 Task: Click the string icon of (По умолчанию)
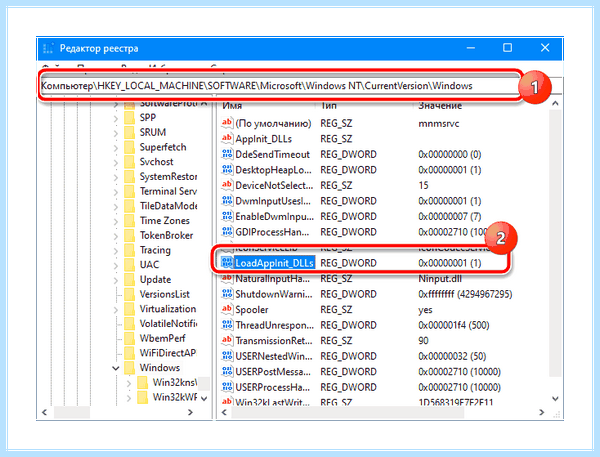tap(227, 123)
